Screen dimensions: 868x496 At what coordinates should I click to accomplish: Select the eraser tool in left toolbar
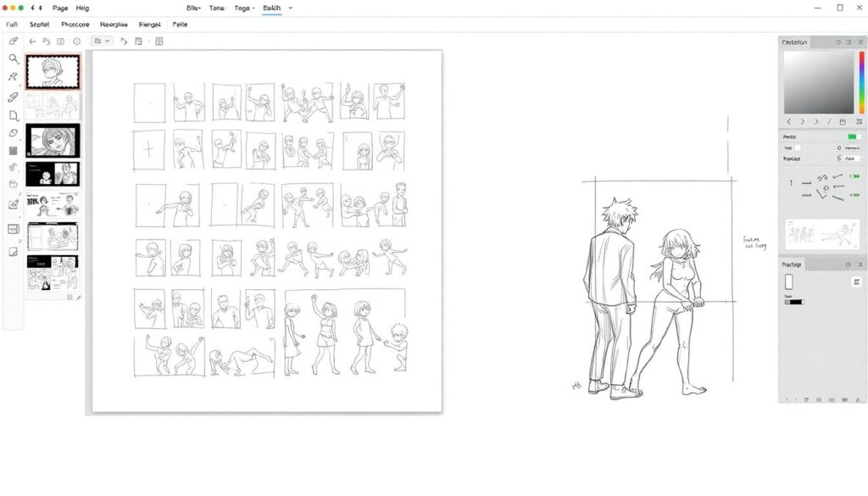click(14, 133)
